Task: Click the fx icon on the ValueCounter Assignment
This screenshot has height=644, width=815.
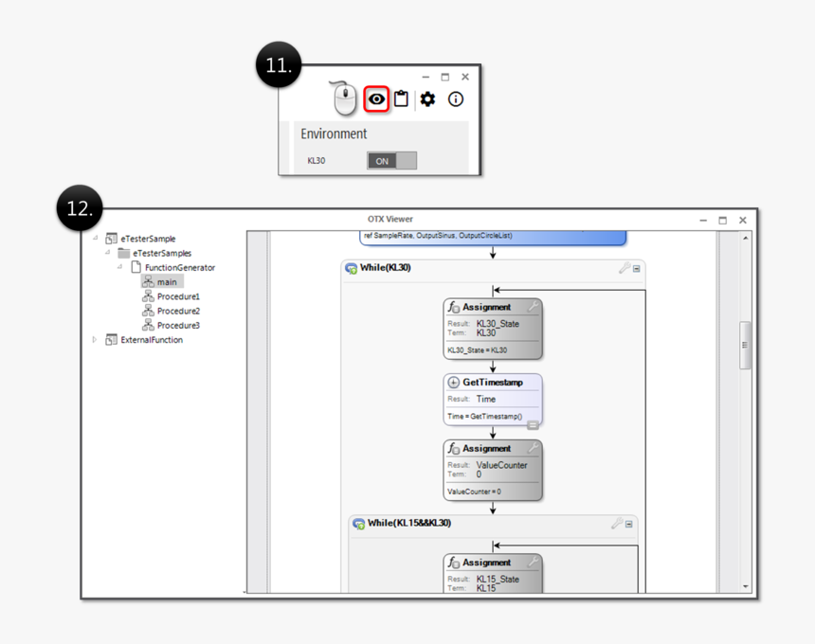Action: [x=452, y=448]
